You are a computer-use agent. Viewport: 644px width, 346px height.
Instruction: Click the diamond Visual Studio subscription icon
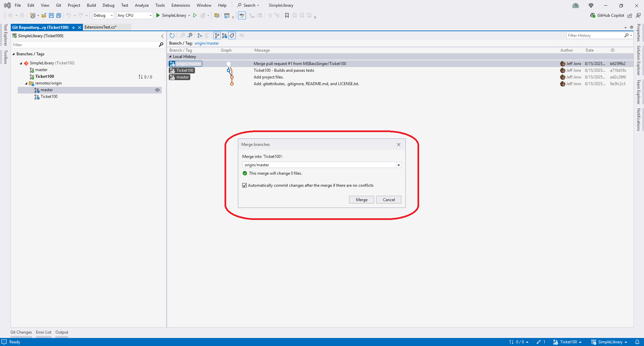coord(591,5)
